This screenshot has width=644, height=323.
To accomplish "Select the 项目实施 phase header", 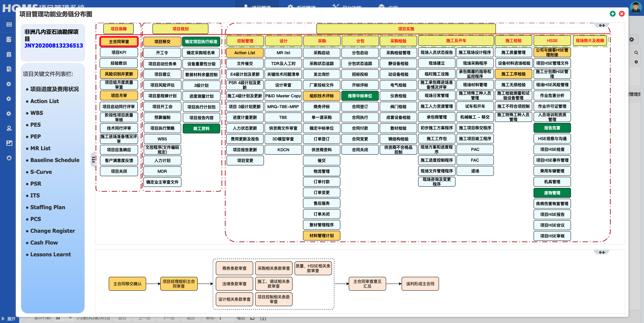I will tap(406, 29).
